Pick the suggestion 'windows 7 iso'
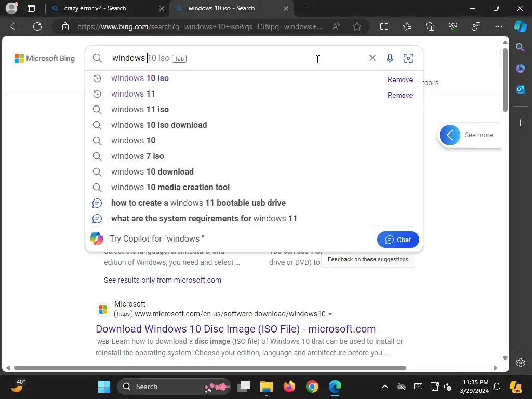 point(254,156)
